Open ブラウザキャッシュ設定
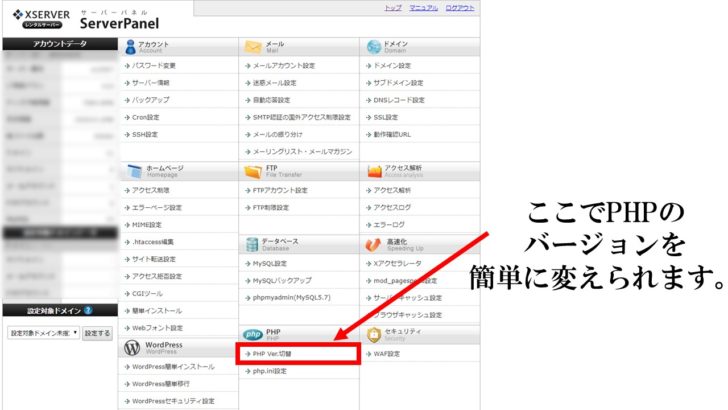The image size is (728, 410). [x=408, y=315]
